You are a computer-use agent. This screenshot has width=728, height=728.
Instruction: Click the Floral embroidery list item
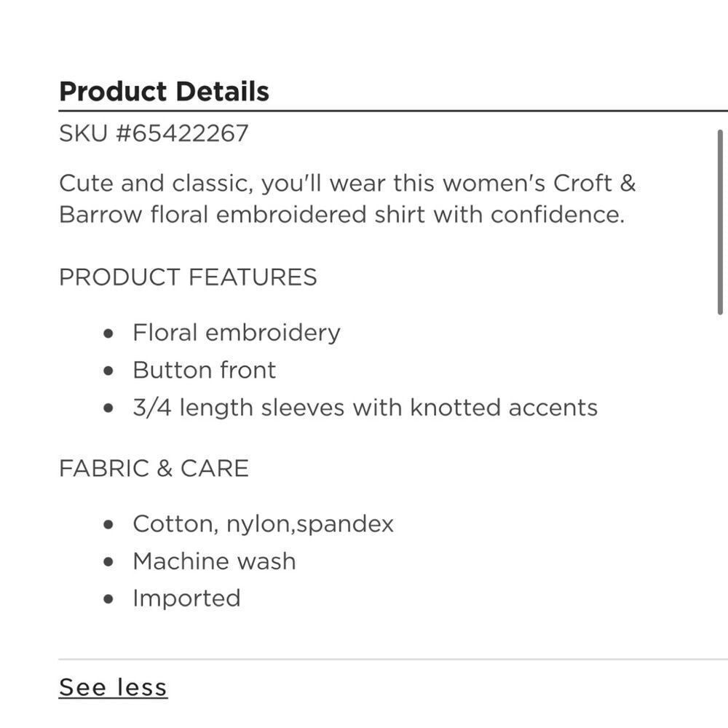[x=237, y=333]
